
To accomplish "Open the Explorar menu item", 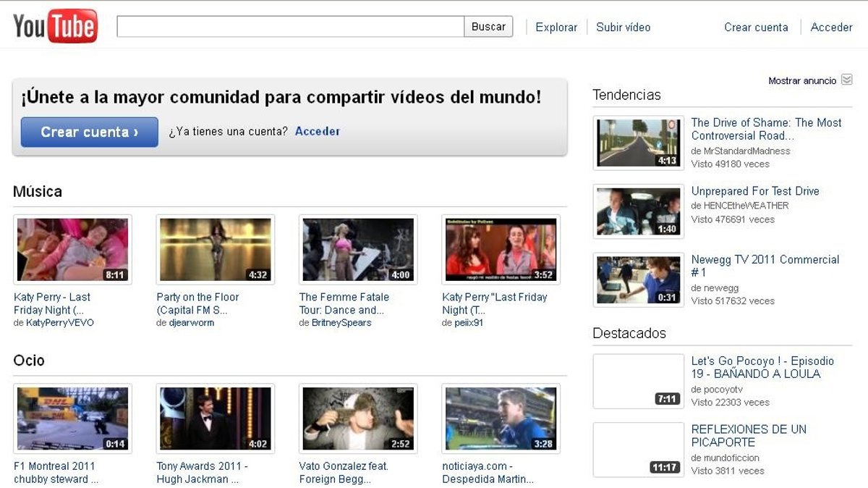I will (556, 28).
